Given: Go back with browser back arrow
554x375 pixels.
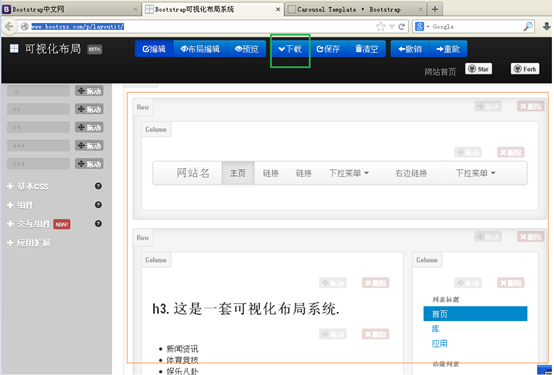Looking at the screenshot, I should pyautogui.click(x=10, y=27).
